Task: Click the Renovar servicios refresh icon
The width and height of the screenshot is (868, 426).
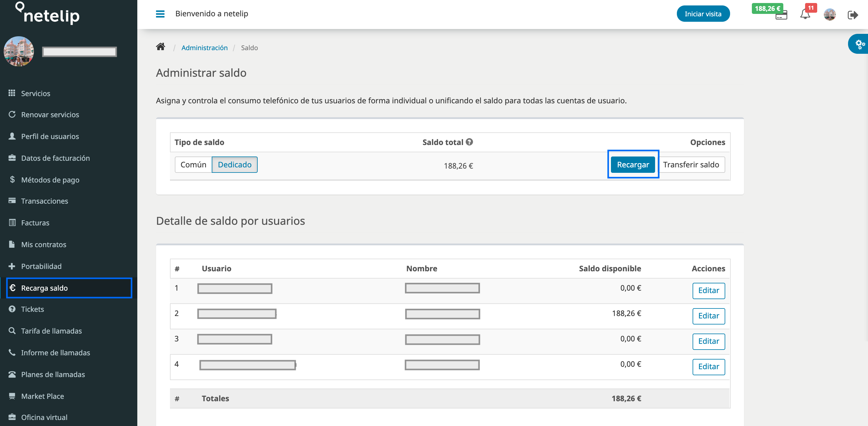Action: [x=12, y=115]
